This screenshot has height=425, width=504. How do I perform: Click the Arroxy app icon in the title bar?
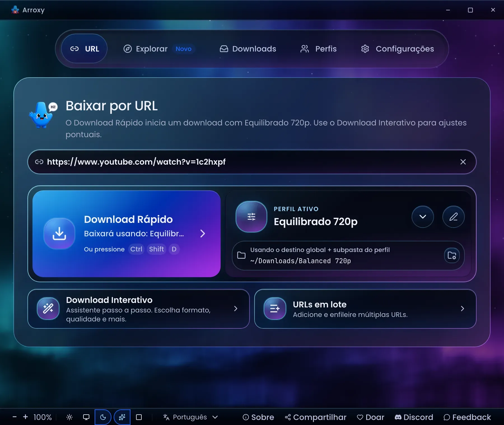coord(15,10)
